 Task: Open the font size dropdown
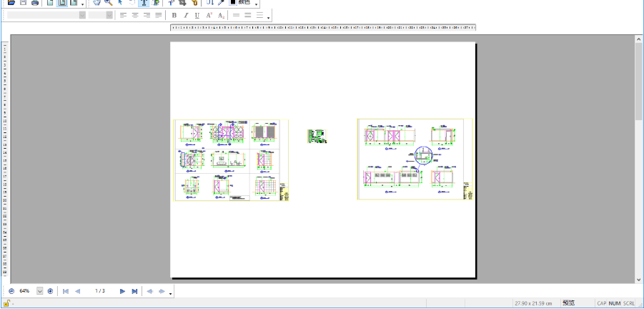click(109, 15)
